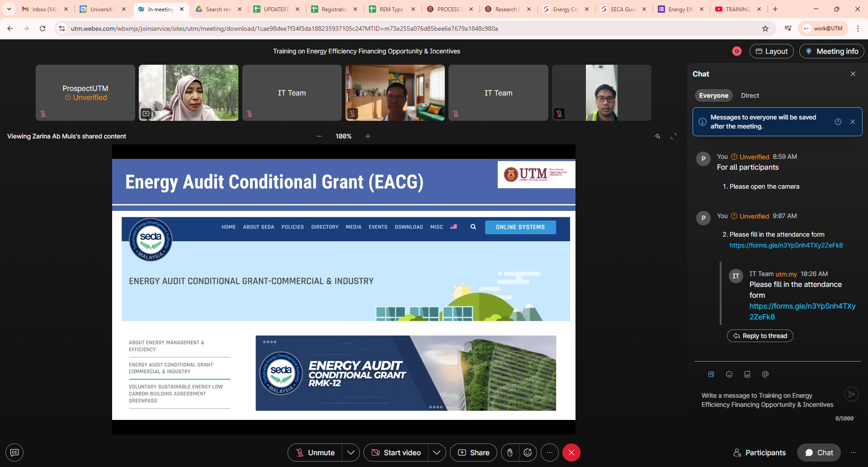
Task: Open the Layout options
Action: pyautogui.click(x=772, y=51)
